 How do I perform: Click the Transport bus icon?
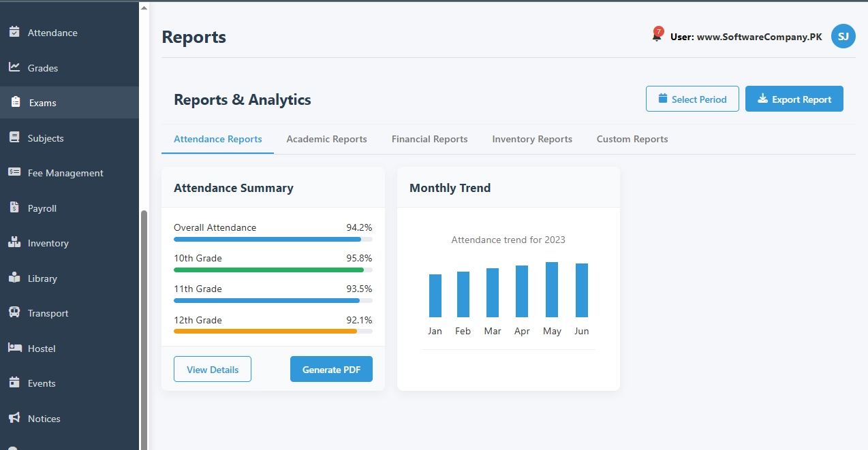pyautogui.click(x=14, y=312)
